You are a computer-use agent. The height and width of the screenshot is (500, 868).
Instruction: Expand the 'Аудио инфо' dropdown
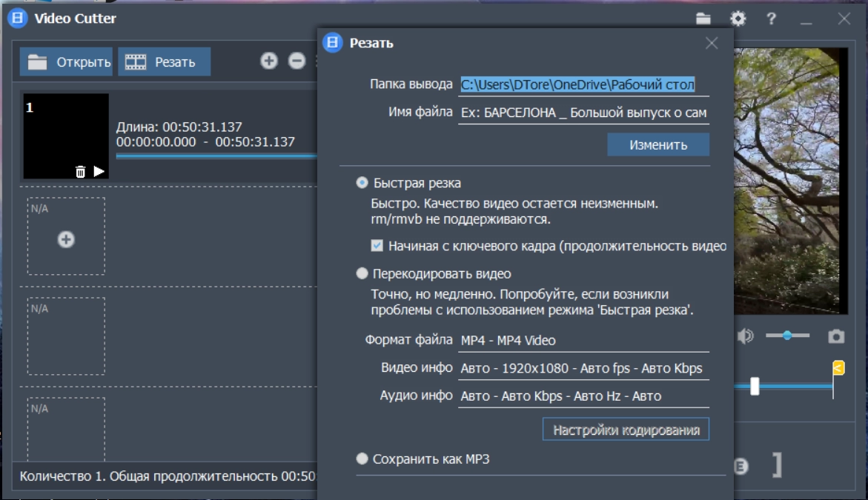583,396
